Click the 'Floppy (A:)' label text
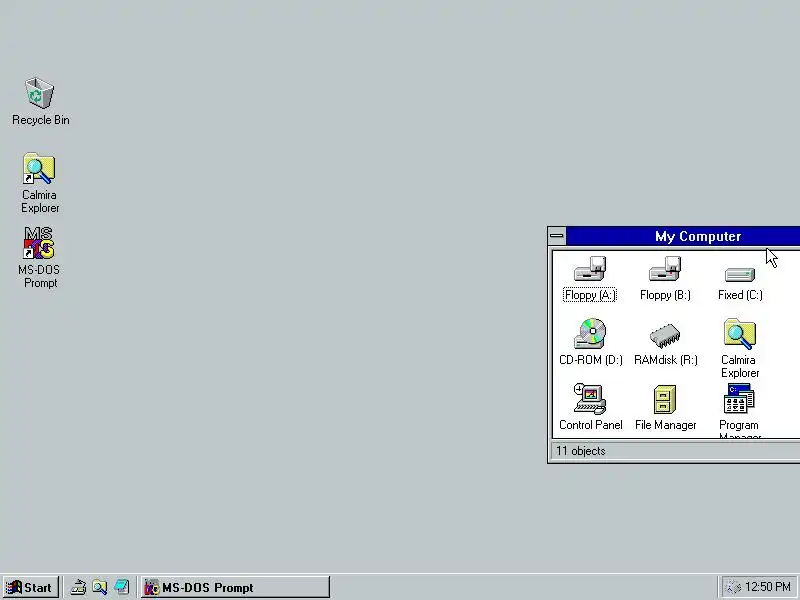The width and height of the screenshot is (800, 600). (590, 295)
